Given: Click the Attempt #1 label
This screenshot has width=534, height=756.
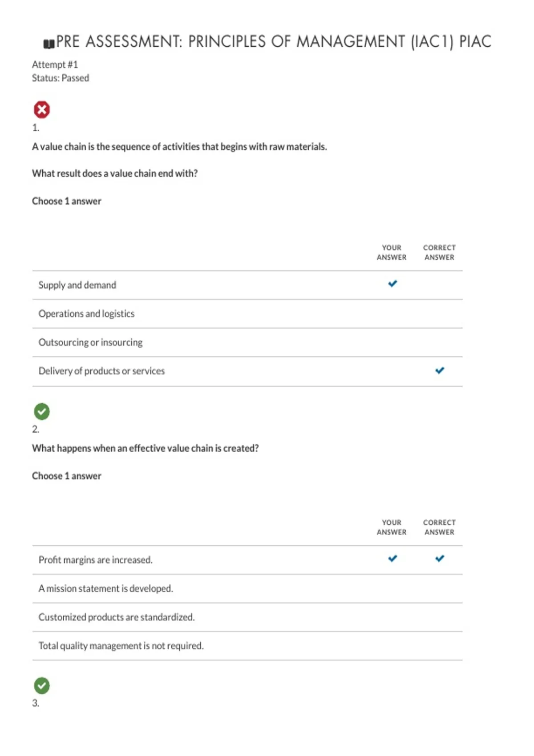Looking at the screenshot, I should (x=55, y=65).
